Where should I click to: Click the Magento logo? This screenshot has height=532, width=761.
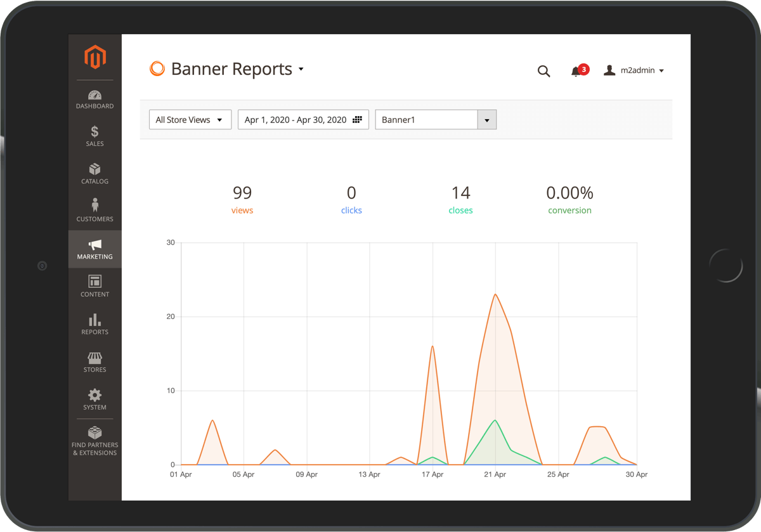click(94, 57)
